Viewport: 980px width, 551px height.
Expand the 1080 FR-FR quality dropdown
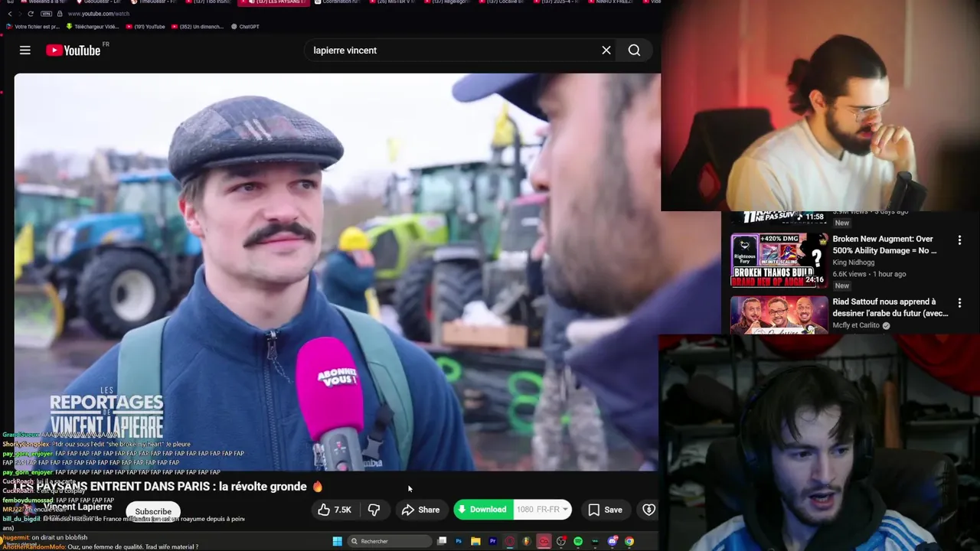coord(542,510)
